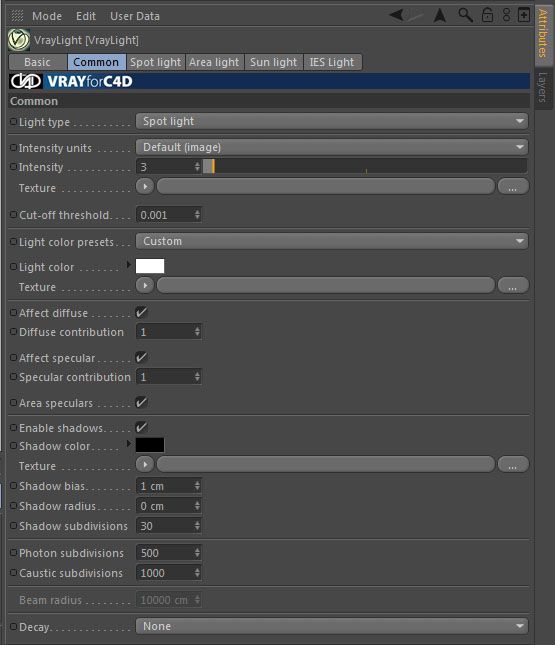Open Shadow color texture arrow button
This screenshot has height=645, width=555.
(x=145, y=464)
